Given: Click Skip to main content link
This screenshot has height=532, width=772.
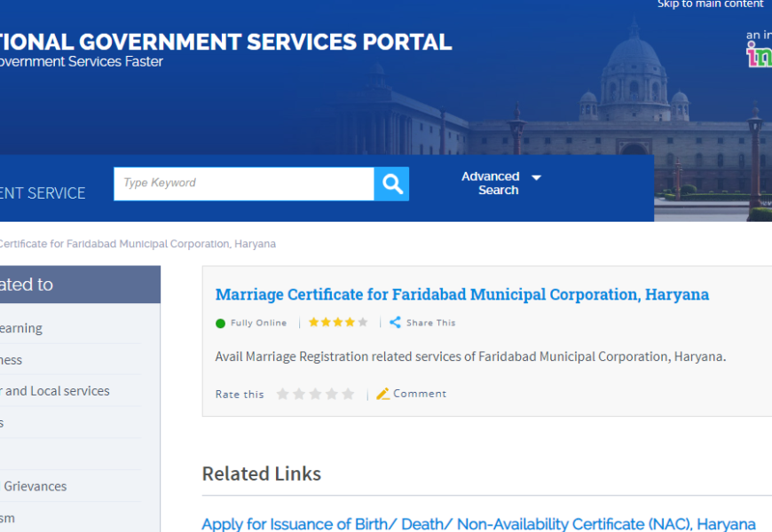Looking at the screenshot, I should [x=710, y=4].
